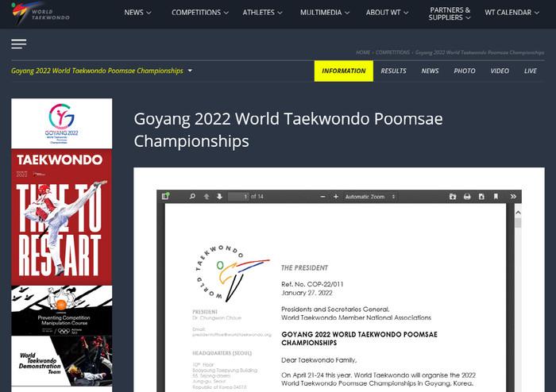Image resolution: width=556 pixels, height=392 pixels.
Task: Expand the ABOUT WT menu
Action: click(x=388, y=13)
